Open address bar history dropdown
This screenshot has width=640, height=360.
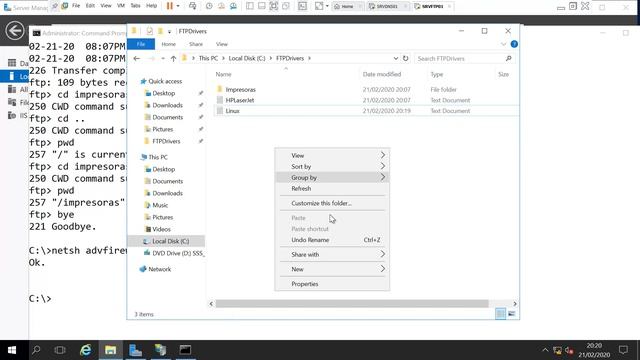(396, 58)
